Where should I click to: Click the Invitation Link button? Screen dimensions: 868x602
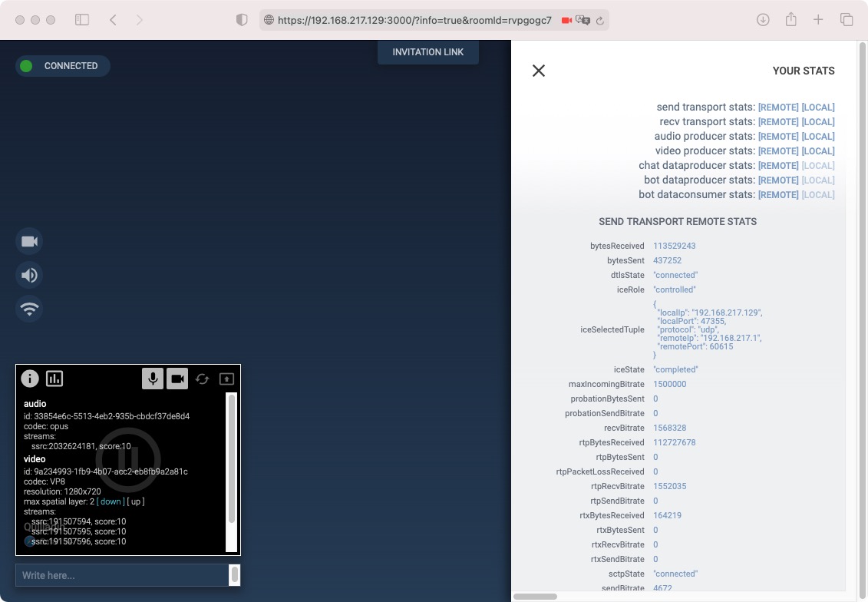point(428,52)
